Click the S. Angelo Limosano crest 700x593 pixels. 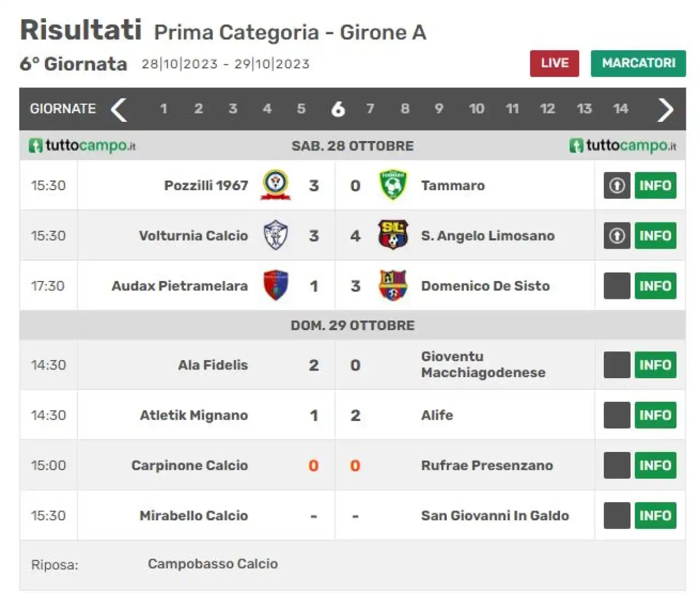pyautogui.click(x=393, y=236)
